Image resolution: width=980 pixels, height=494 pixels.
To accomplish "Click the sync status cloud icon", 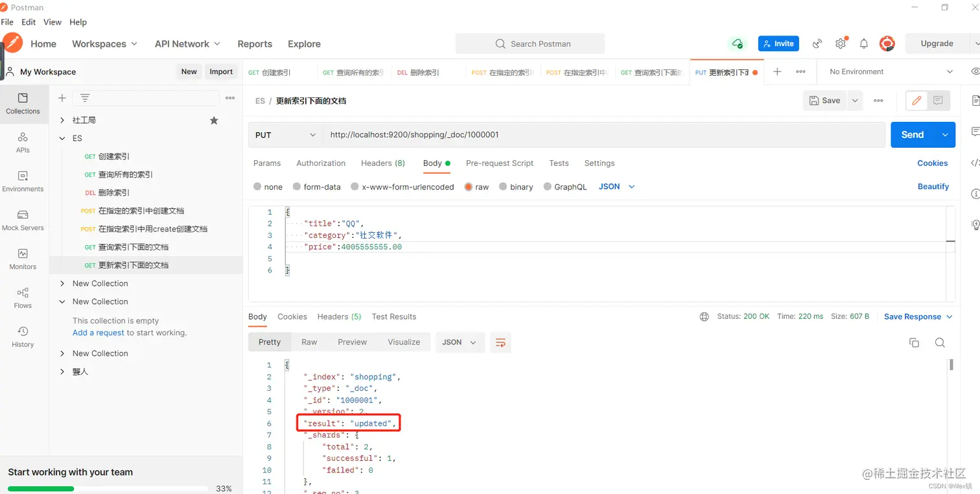I will point(737,43).
